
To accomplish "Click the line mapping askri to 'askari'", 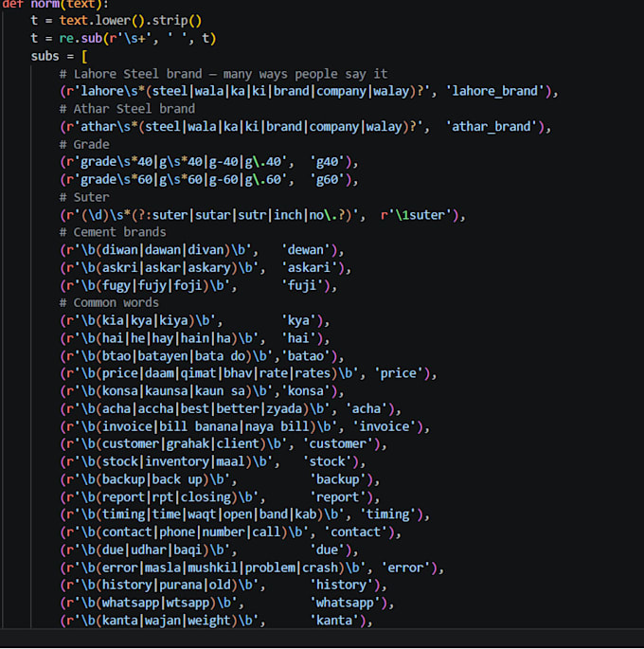I will [x=206, y=268].
